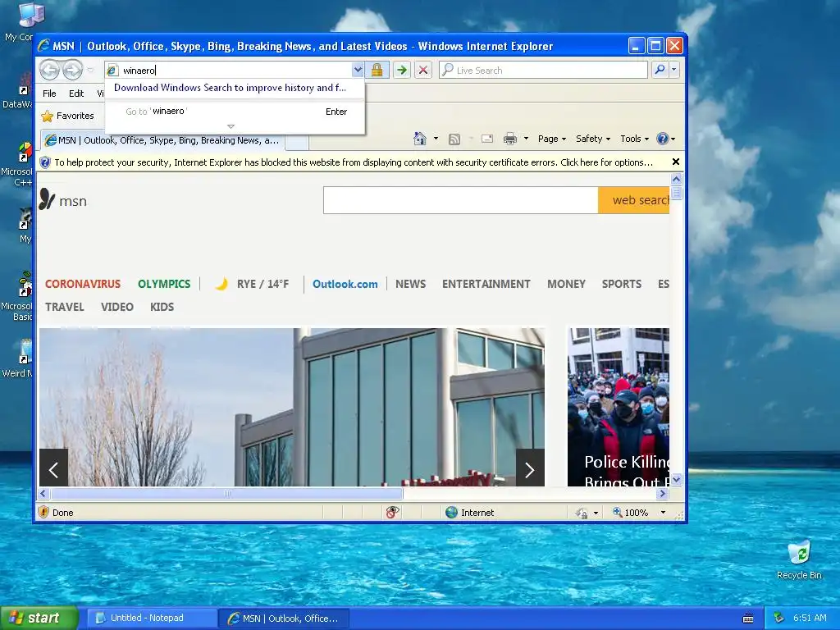The height and width of the screenshot is (630, 840).
Task: Open the OLYMPICS link
Action: [x=164, y=284]
